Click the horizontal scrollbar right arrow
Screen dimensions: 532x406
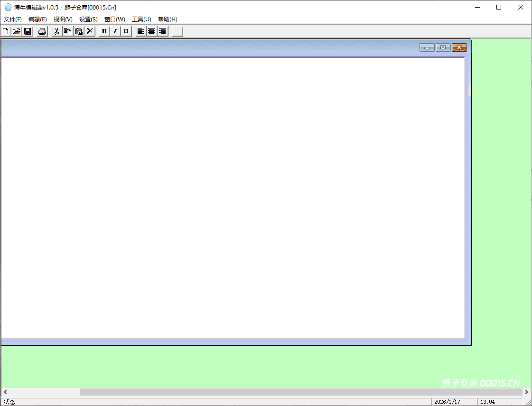click(x=526, y=392)
